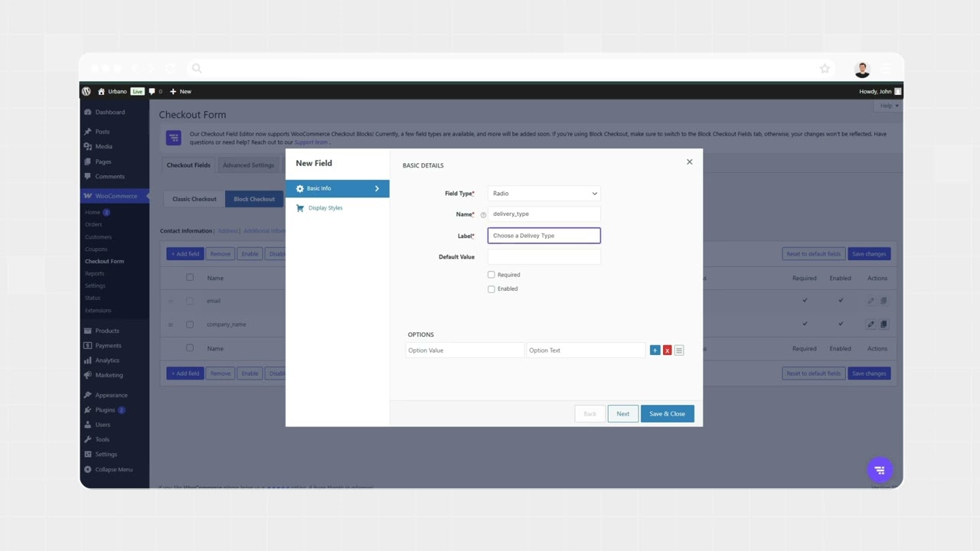
Task: Check the Enabled checkbox in dialog
Action: pyautogui.click(x=492, y=289)
